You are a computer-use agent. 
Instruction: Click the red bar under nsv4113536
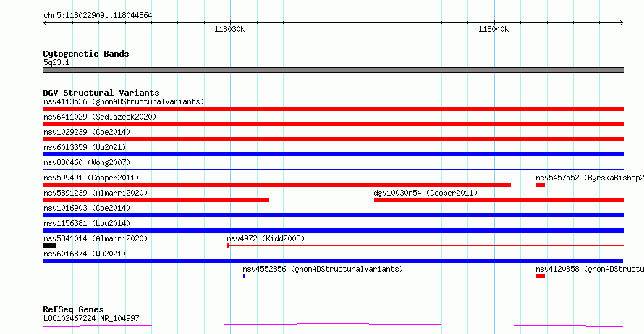pyautogui.click(x=333, y=109)
